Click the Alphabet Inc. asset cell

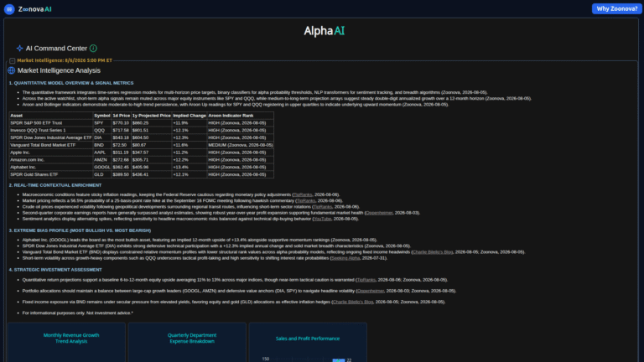pos(51,168)
